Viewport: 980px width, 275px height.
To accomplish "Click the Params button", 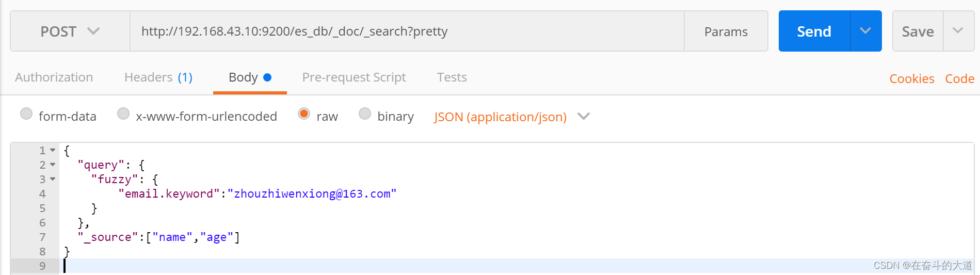I will [x=726, y=31].
